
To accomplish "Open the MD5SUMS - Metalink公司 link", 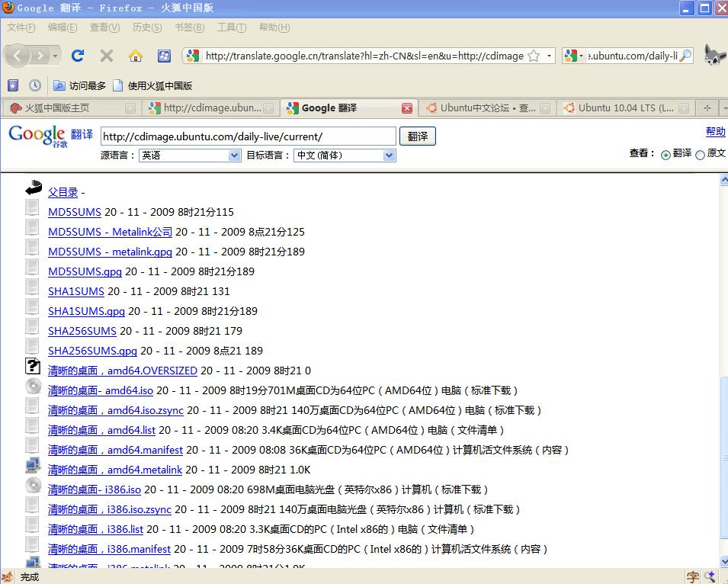I will tap(110, 232).
